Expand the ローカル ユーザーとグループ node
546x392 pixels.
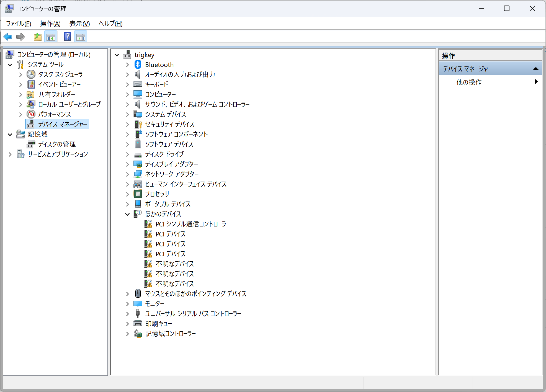point(20,105)
